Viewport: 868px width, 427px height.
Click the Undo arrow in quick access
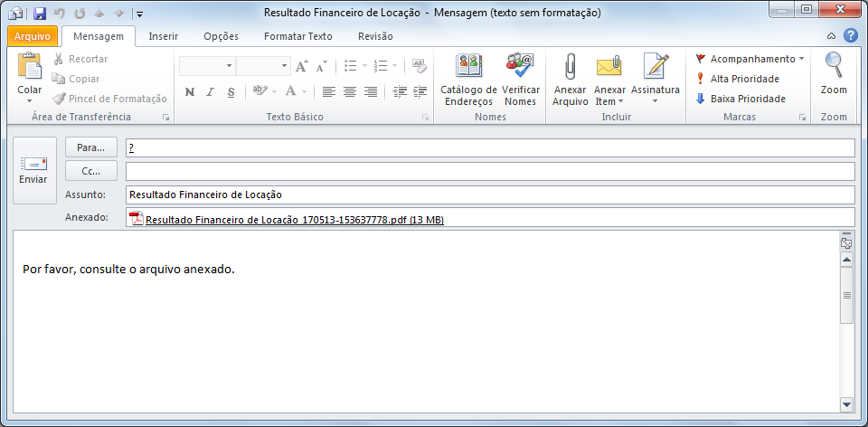(60, 14)
